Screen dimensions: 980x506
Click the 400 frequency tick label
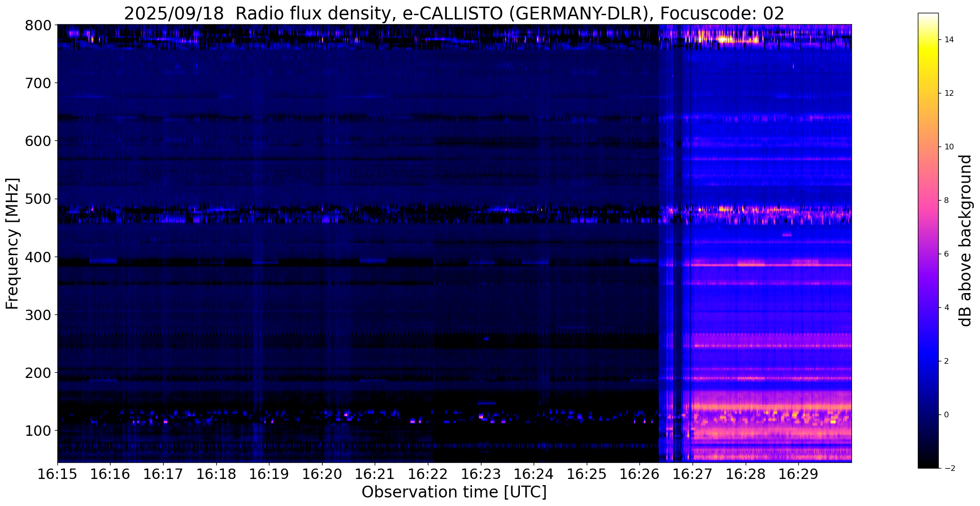coord(37,257)
